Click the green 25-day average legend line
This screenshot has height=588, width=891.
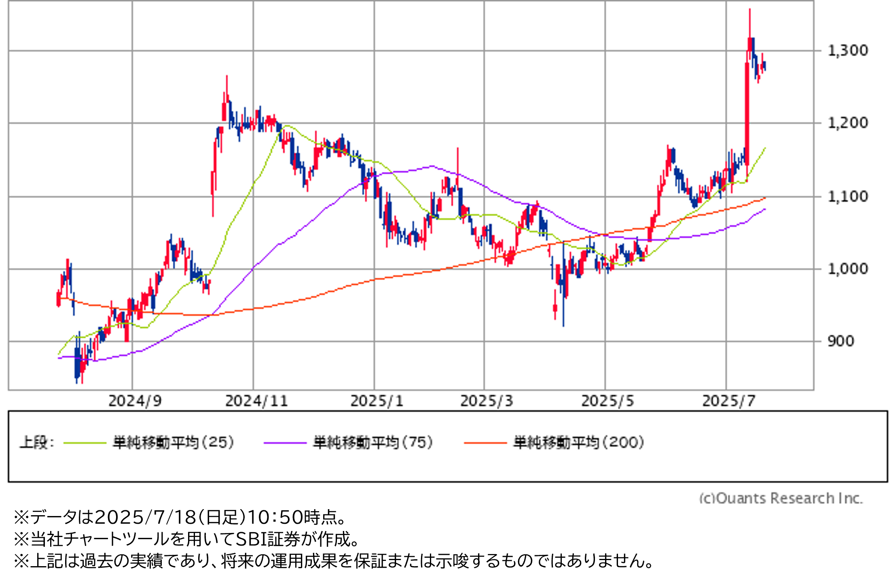coord(85,443)
